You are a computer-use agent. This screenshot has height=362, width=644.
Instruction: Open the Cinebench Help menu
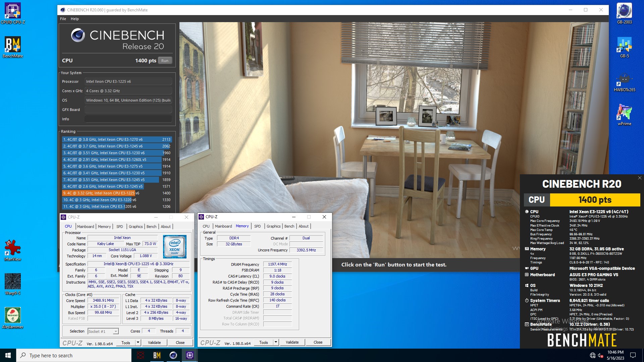click(75, 19)
